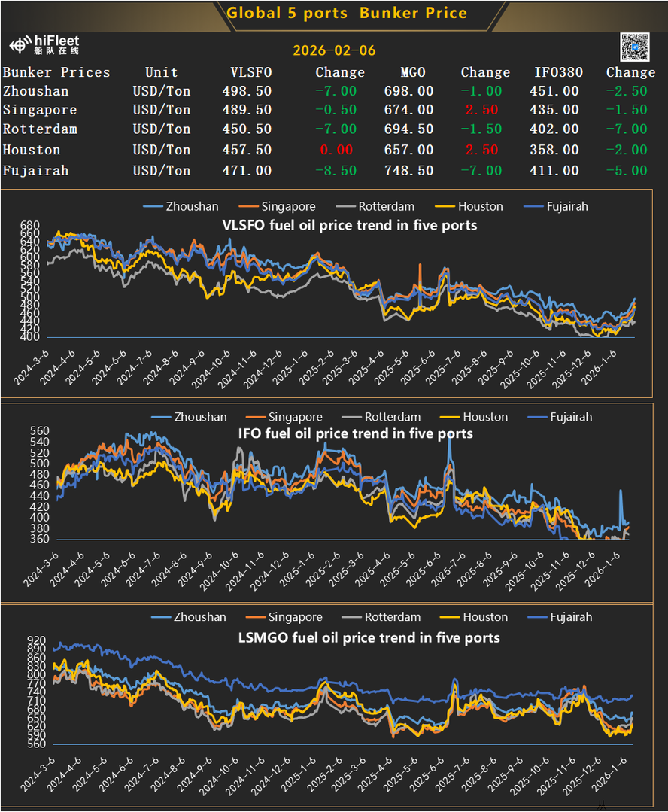668x812 pixels.
Task: Click the hiFleet logo icon
Action: [x=20, y=44]
